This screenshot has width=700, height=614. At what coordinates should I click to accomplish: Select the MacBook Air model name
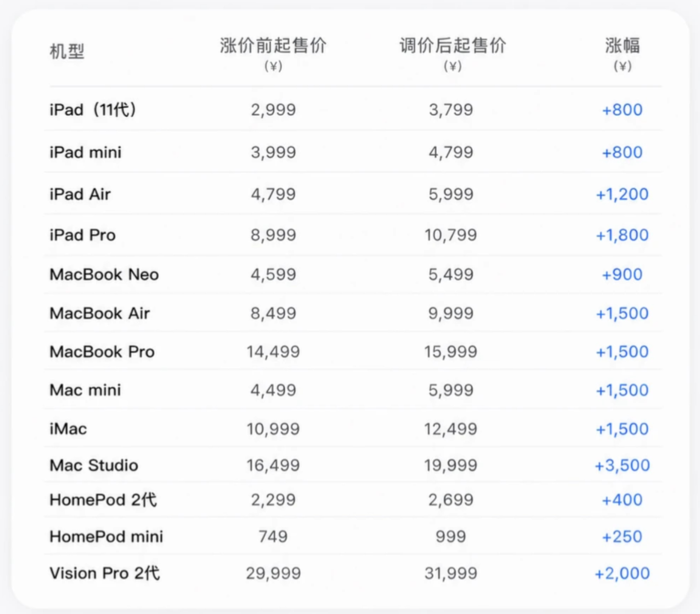[100, 313]
